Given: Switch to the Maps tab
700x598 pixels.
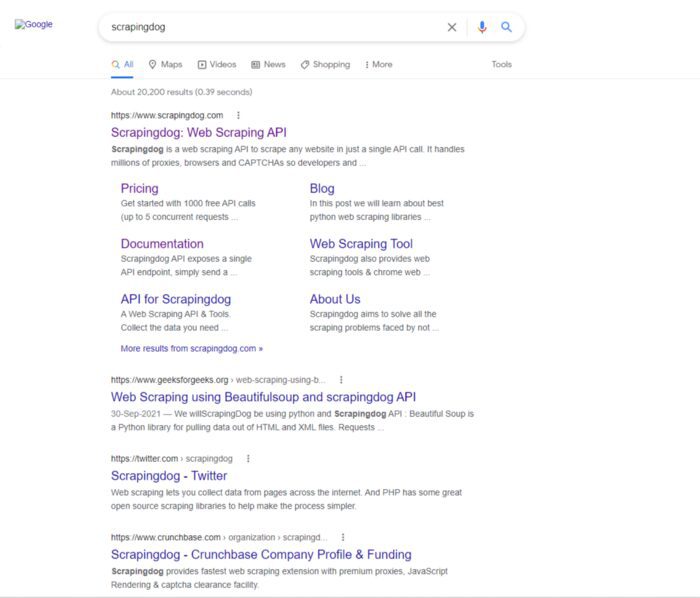Looking at the screenshot, I should click(x=165, y=64).
